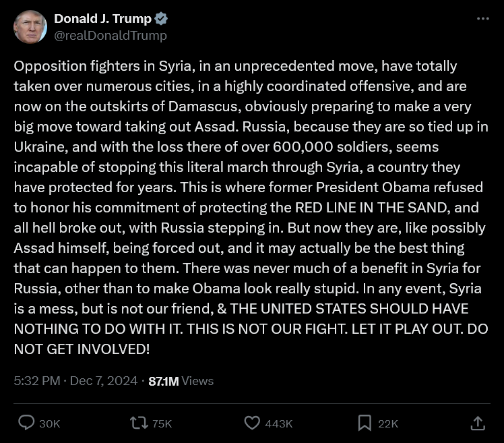
Task: Click the share upload arrow icon
Action: click(x=477, y=423)
